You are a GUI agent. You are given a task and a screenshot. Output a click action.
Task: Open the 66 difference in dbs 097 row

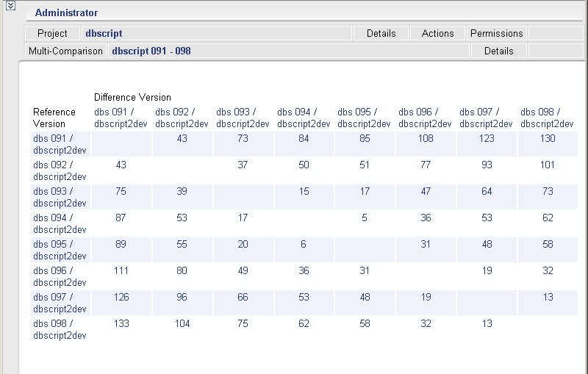[243, 297]
